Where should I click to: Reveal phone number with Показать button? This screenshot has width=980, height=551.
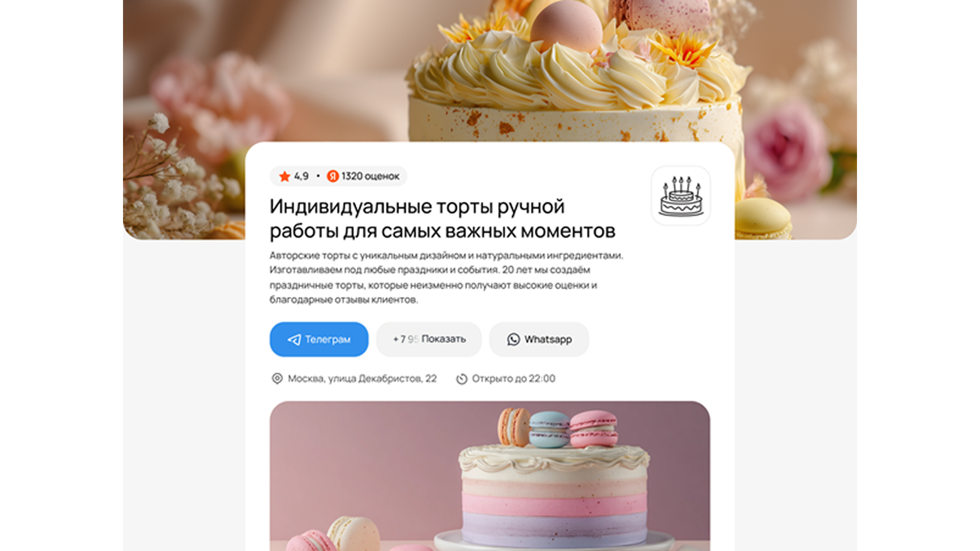429,339
